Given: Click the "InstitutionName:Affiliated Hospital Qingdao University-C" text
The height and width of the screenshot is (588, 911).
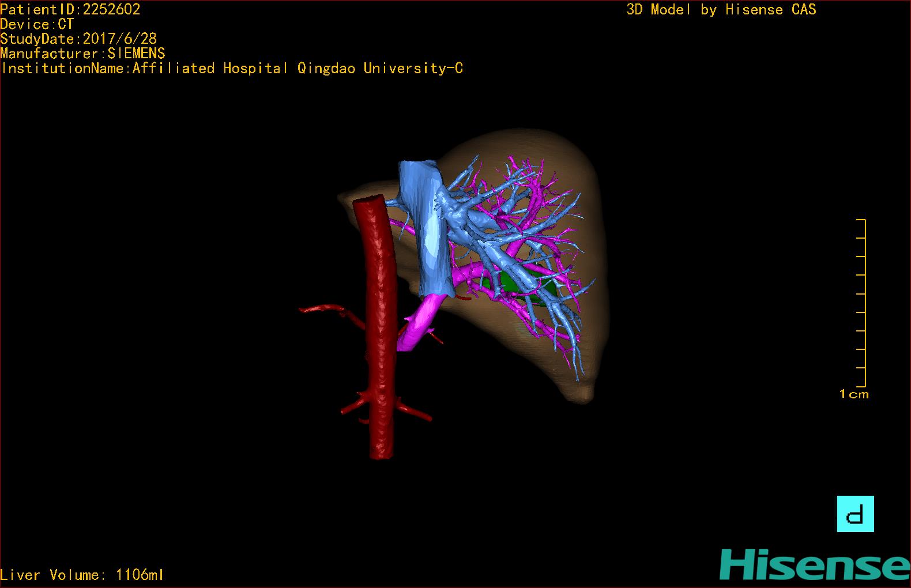Looking at the screenshot, I should [x=232, y=69].
